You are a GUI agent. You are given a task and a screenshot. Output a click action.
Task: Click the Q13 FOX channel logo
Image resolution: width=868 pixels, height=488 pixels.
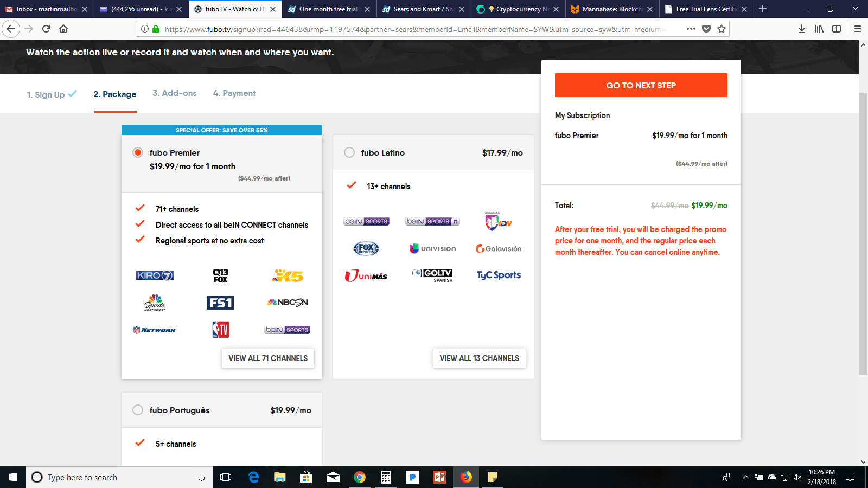[221, 275]
